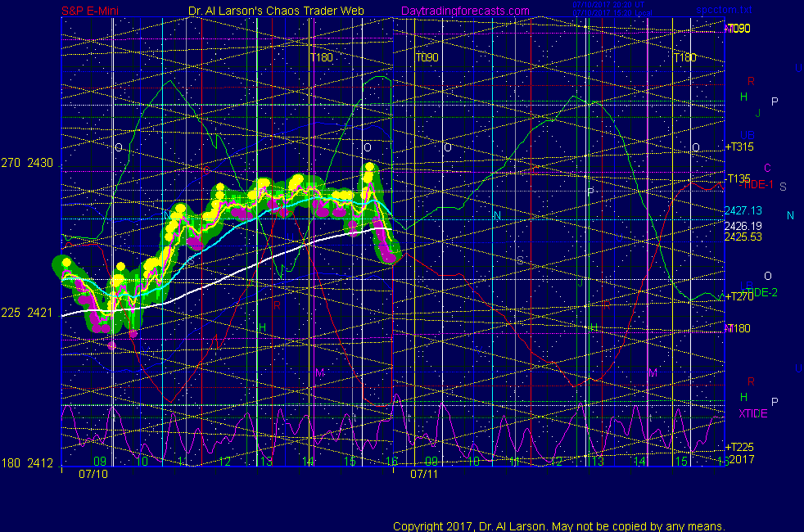Click the "270 2430" left axis label
This screenshot has width=804, height=532.
(x=27, y=163)
